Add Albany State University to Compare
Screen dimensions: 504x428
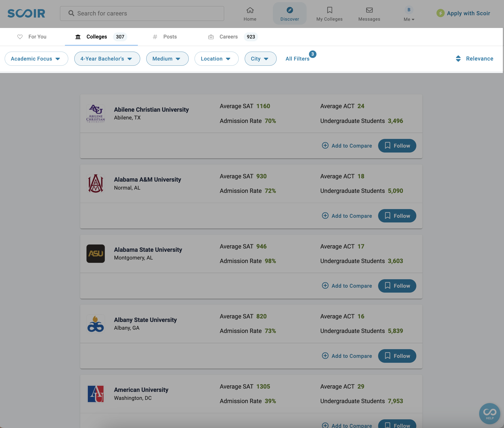pyautogui.click(x=347, y=356)
